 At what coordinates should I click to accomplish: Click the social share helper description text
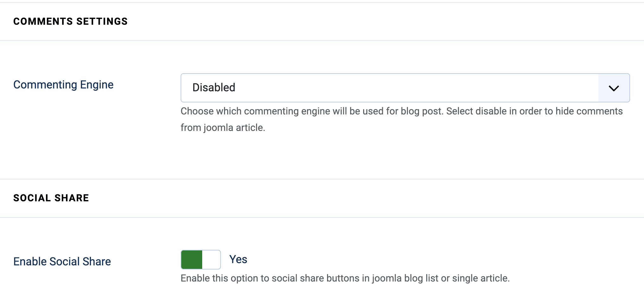click(345, 278)
